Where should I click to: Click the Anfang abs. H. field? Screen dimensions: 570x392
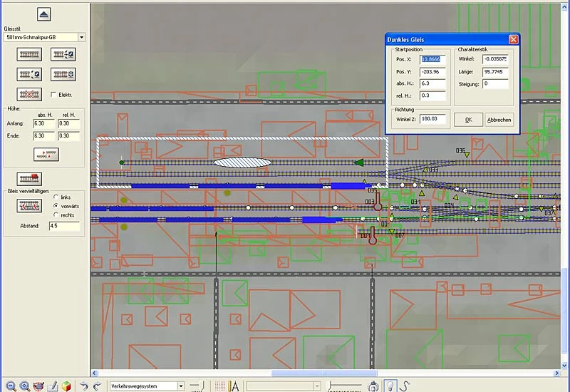pyautogui.click(x=43, y=123)
